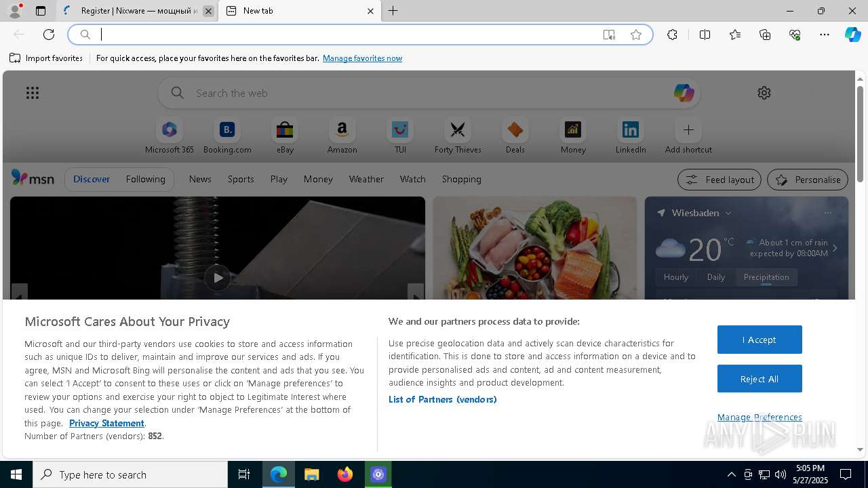This screenshot has width=868, height=488.
Task: Open the Sports menu item
Action: (x=241, y=179)
